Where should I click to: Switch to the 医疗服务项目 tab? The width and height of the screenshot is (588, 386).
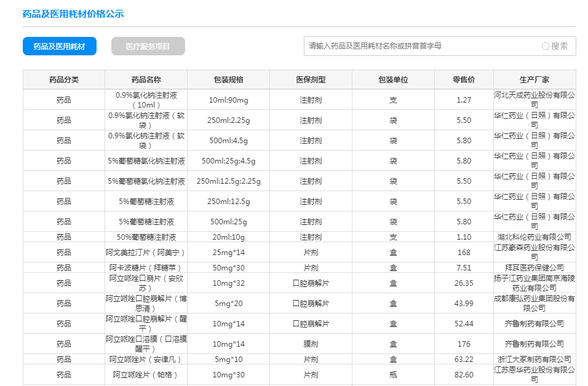point(148,46)
